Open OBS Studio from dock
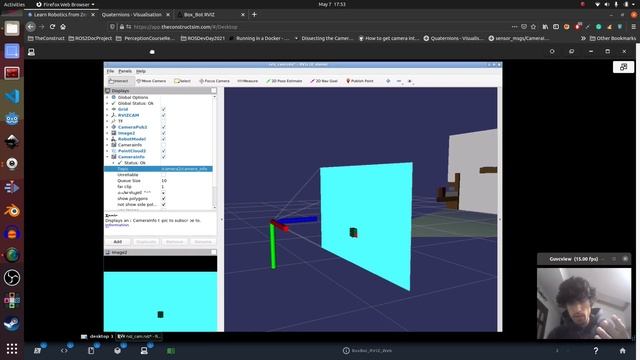Screen dimensions: 640x360 pos(12,278)
